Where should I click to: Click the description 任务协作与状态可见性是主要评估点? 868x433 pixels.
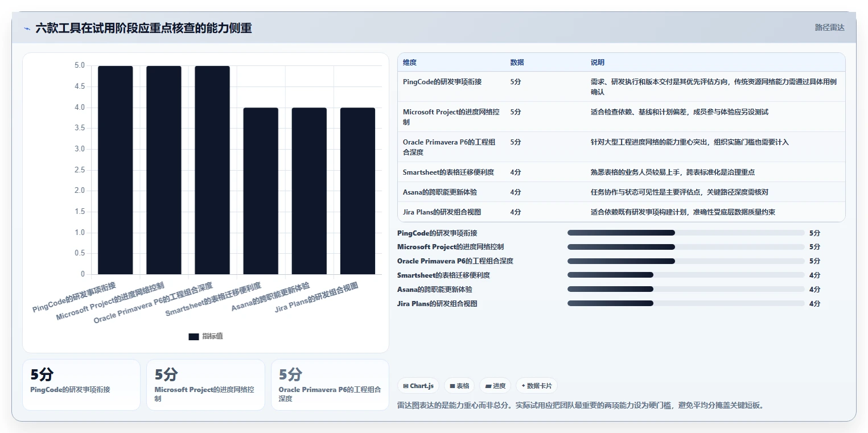pyautogui.click(x=680, y=192)
